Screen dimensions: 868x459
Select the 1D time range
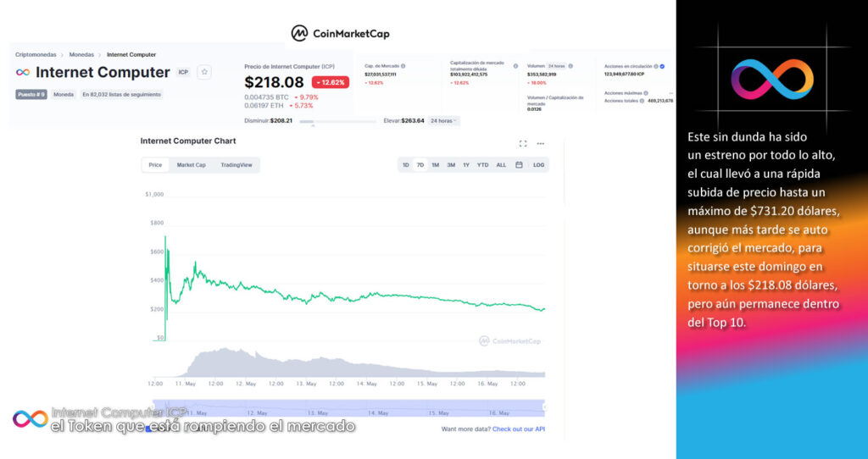pos(406,165)
